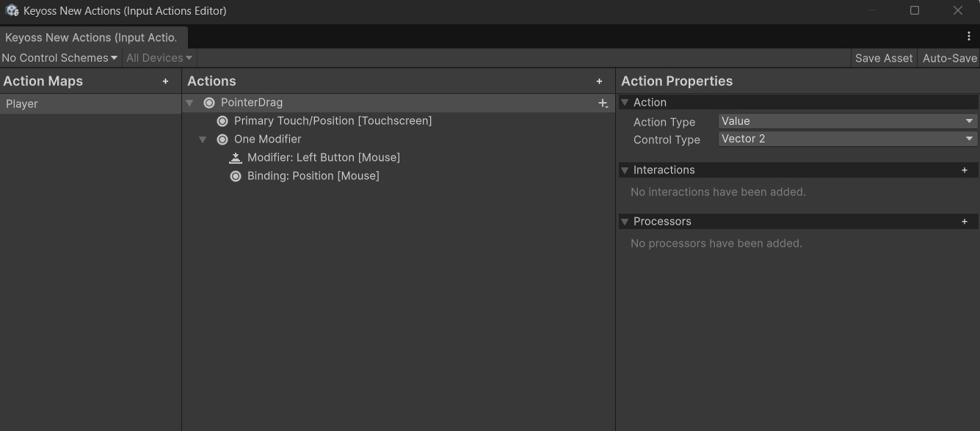Add a new action map with plus icon
The image size is (980, 431).
pos(165,82)
